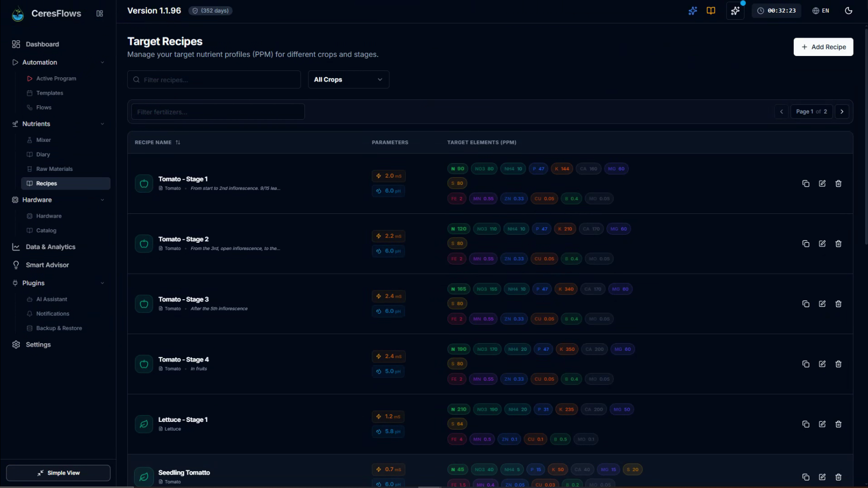Sort the table by Recipe Name
868x488 pixels.
pos(157,142)
